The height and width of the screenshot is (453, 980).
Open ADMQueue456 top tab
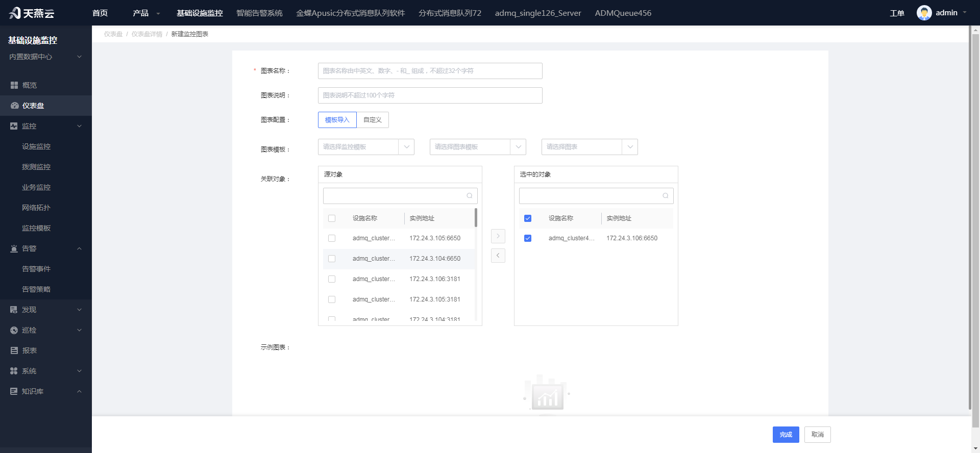623,13
